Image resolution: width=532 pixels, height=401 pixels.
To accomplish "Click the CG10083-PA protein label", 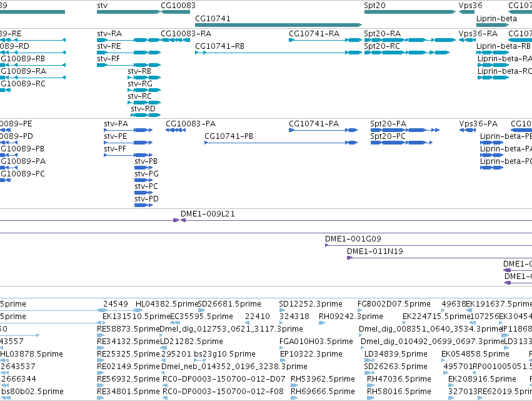I will tap(191, 124).
